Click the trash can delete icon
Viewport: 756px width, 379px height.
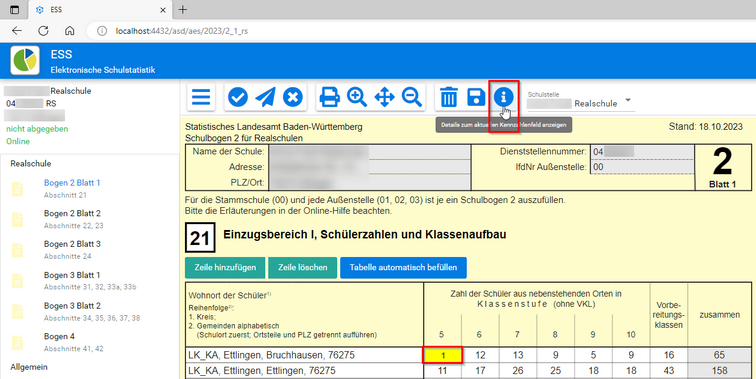pyautogui.click(x=448, y=97)
